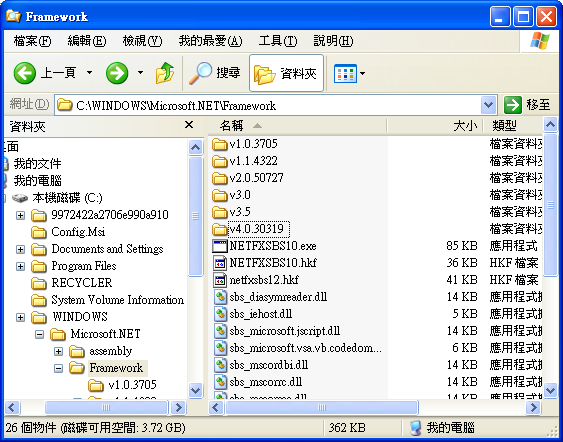This screenshot has height=442, width=563.
Task: Sort by the 大小 column header
Action: click(x=435, y=126)
